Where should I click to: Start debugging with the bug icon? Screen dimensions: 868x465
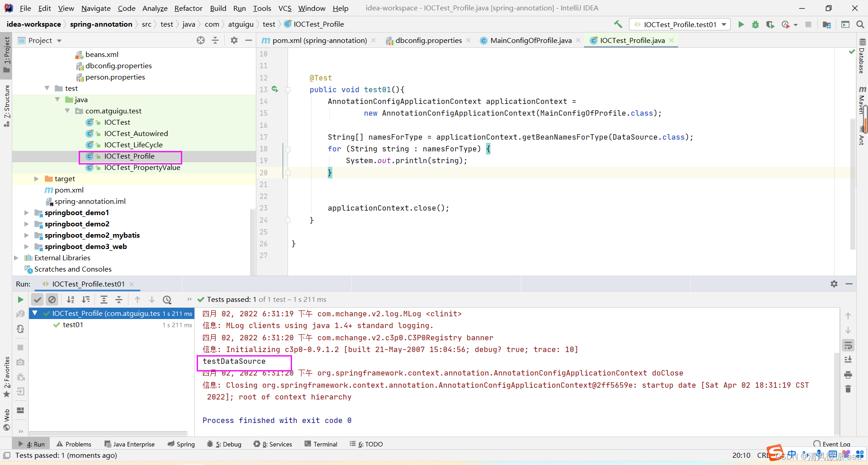(x=755, y=24)
